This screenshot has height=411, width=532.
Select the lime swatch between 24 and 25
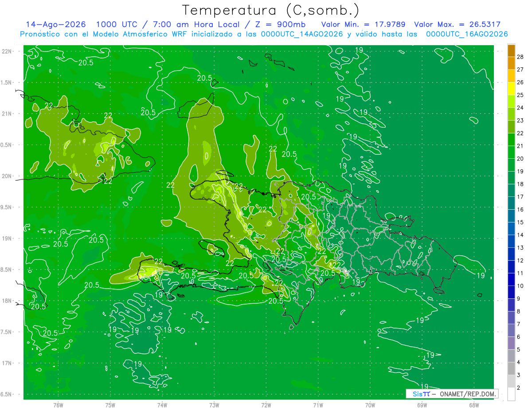(x=511, y=102)
